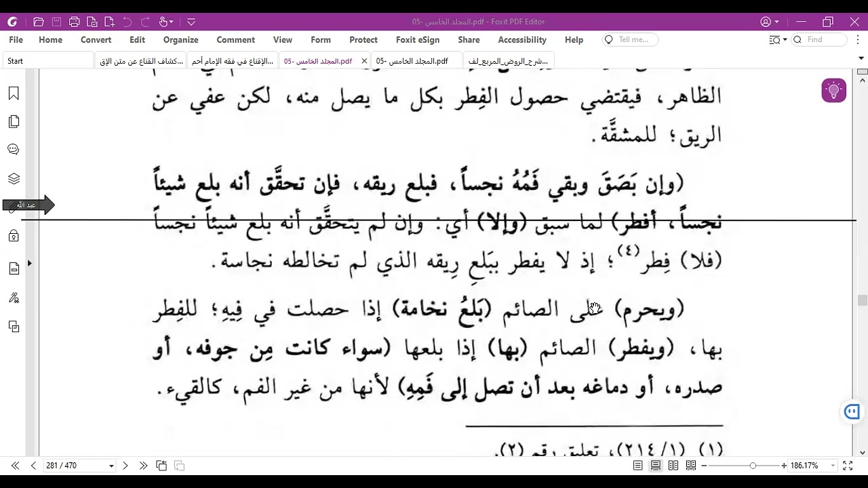Select continuous page view mode

tap(656, 466)
